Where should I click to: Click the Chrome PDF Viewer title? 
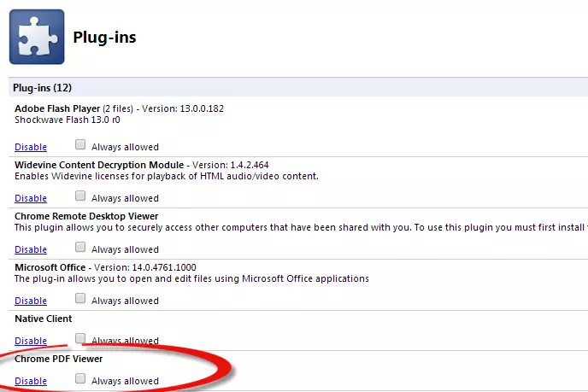pyautogui.click(x=59, y=359)
